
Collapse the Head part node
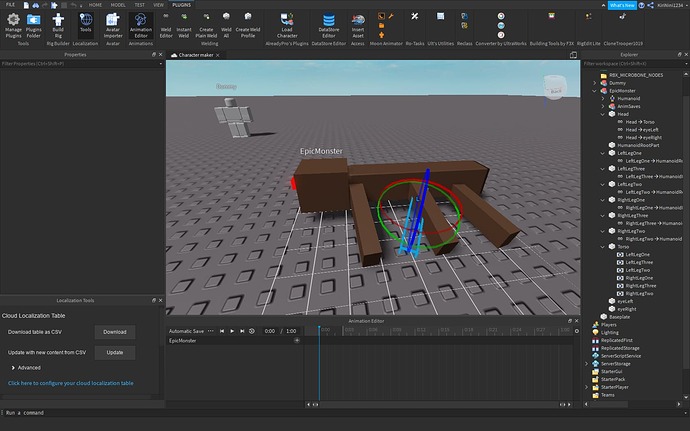603,114
